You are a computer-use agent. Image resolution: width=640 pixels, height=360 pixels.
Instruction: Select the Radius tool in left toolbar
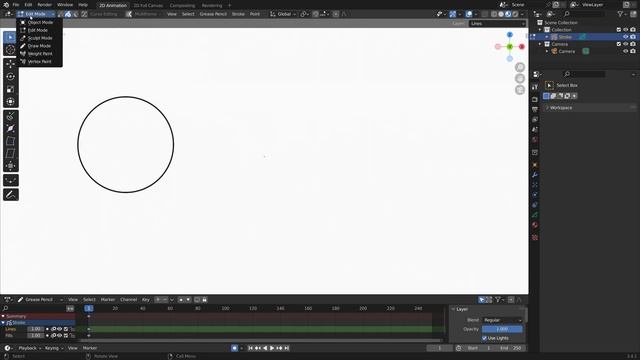click(10, 129)
